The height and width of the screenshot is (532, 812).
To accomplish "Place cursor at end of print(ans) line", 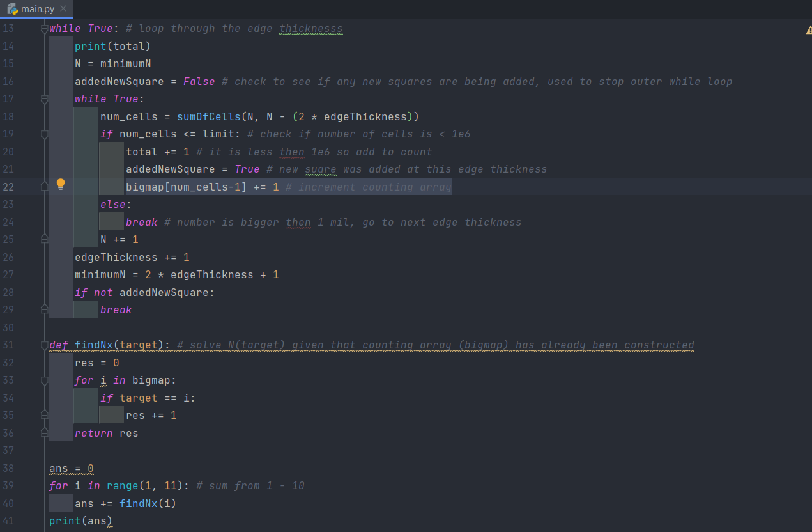I will (x=113, y=521).
